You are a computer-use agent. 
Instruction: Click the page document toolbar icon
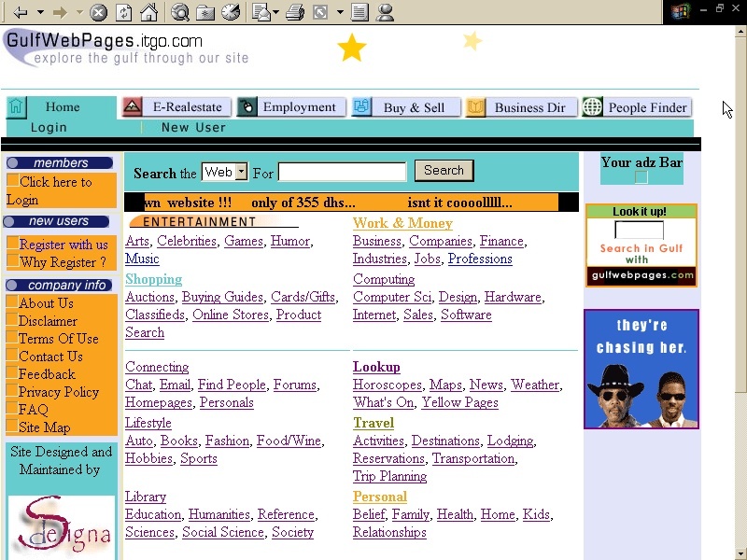(x=359, y=12)
